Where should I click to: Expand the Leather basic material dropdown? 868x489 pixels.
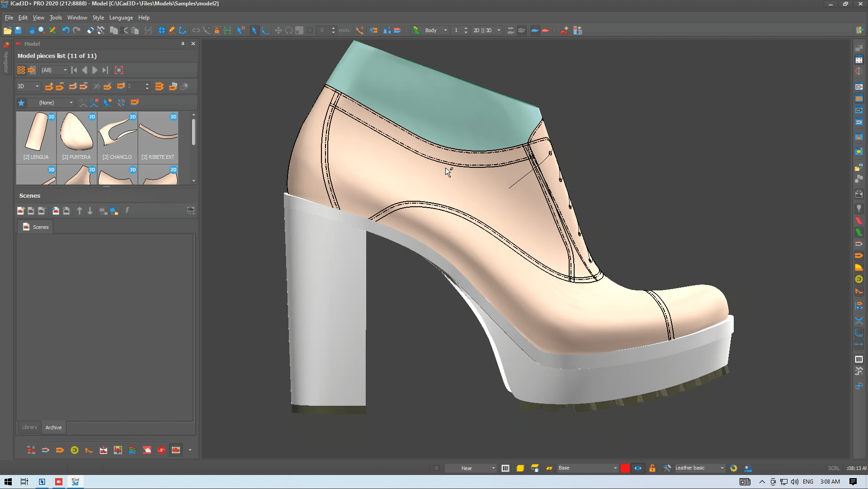tap(722, 468)
